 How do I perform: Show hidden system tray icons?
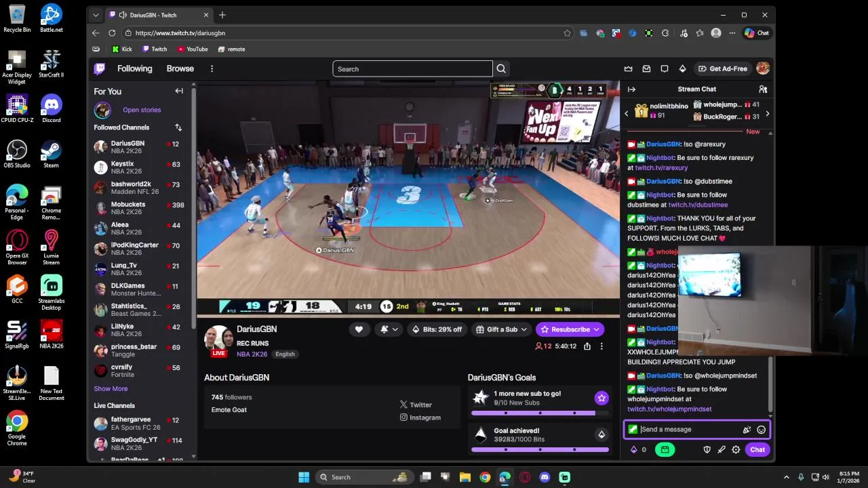[x=787, y=477]
